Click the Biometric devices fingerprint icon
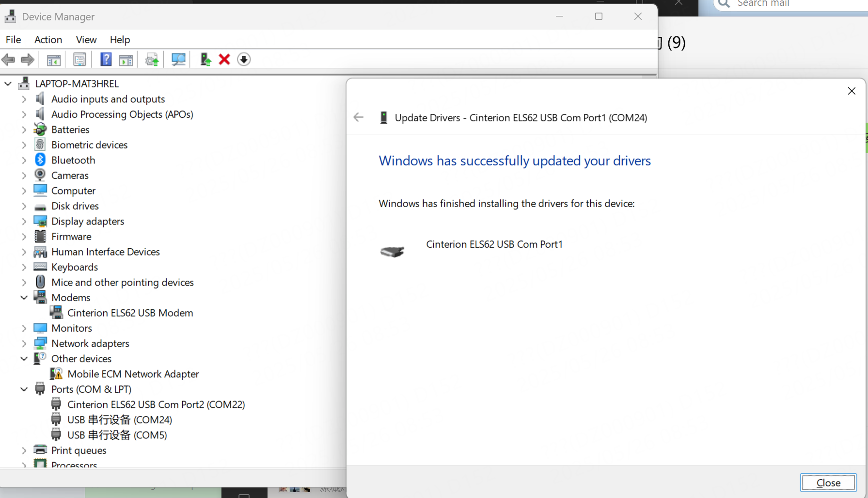 coord(40,145)
